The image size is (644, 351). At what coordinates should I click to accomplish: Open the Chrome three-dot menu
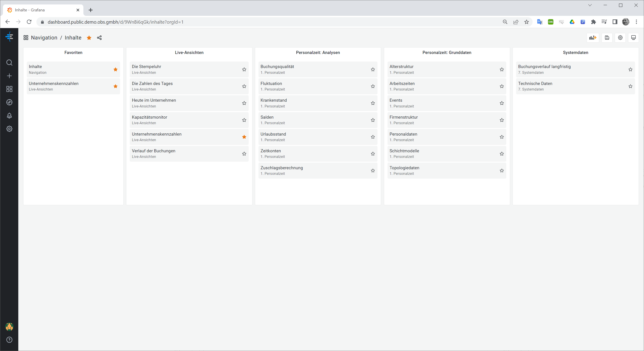636,22
